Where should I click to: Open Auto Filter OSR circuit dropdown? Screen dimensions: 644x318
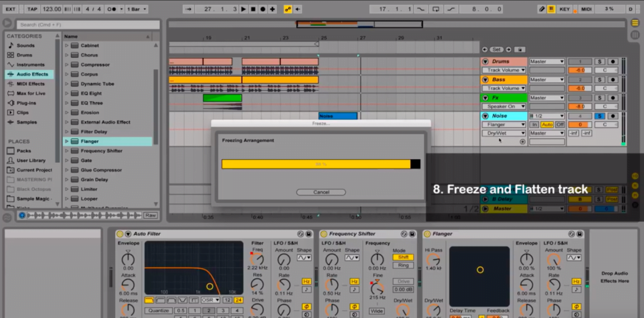tap(210, 300)
